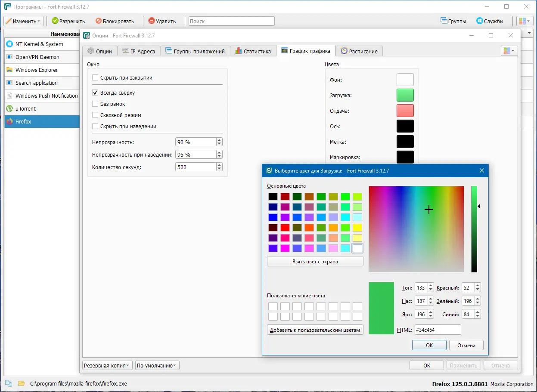The height and width of the screenshot is (392, 537).
Task: Click the Удалить toolbar button
Action: [x=162, y=21]
